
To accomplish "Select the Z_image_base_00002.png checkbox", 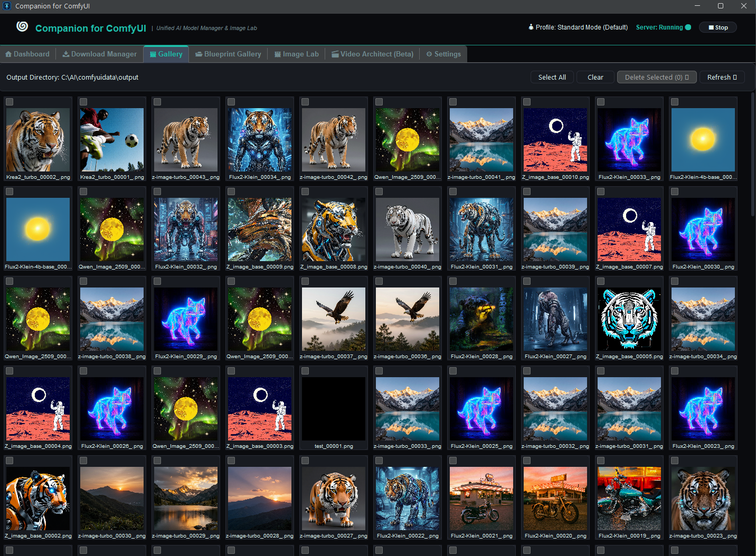I will (10, 461).
